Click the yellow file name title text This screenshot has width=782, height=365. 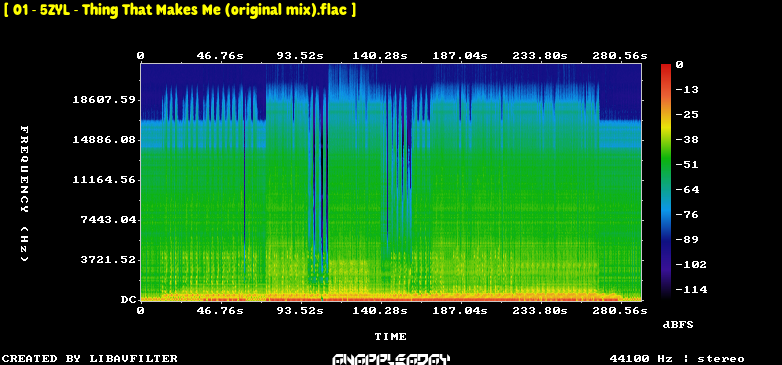pos(180,9)
